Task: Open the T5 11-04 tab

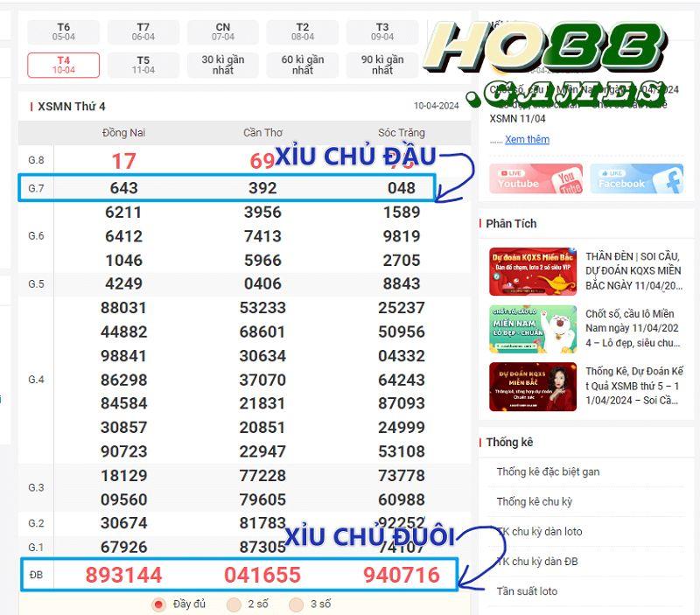Action: click(143, 63)
